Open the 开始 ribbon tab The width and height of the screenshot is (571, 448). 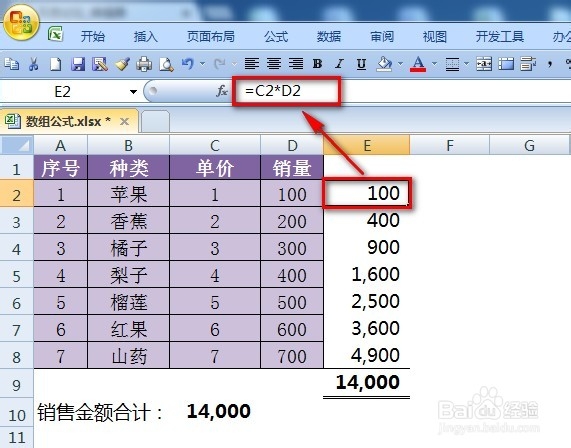tap(93, 36)
